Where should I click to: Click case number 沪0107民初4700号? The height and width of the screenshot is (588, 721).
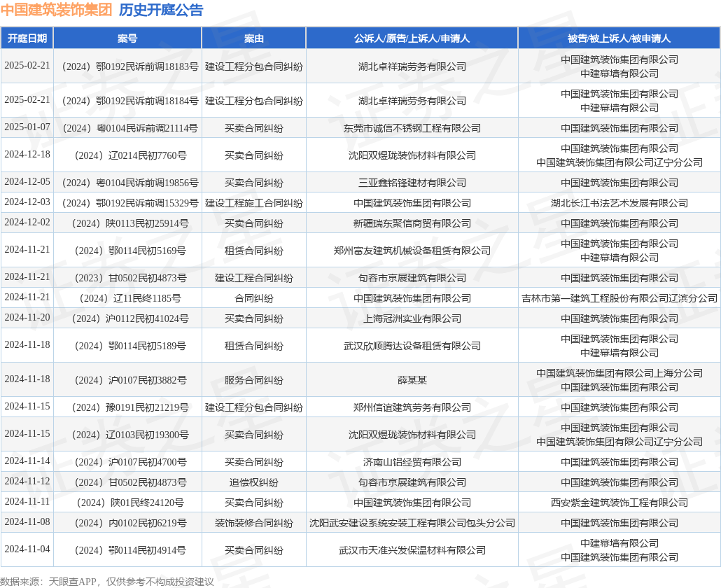coord(130,462)
